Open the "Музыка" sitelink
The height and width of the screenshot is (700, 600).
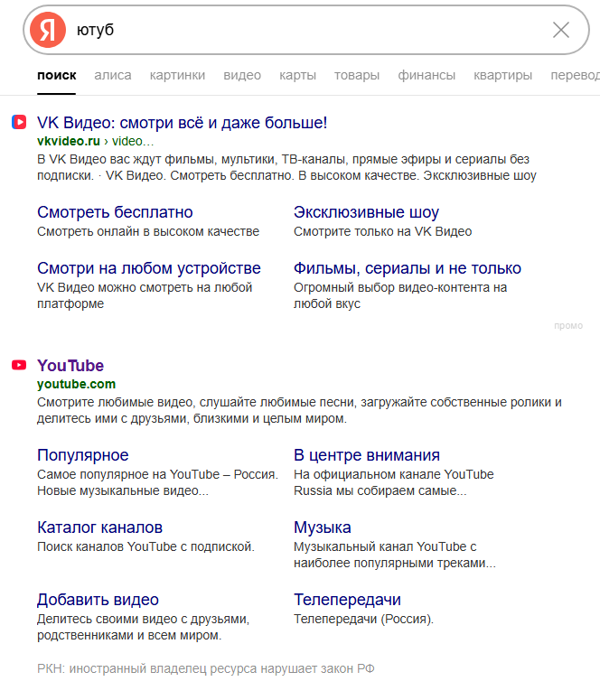(x=322, y=527)
